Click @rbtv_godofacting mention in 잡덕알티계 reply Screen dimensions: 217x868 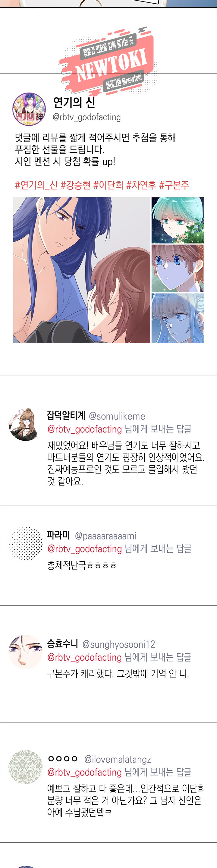pyautogui.click(x=85, y=429)
